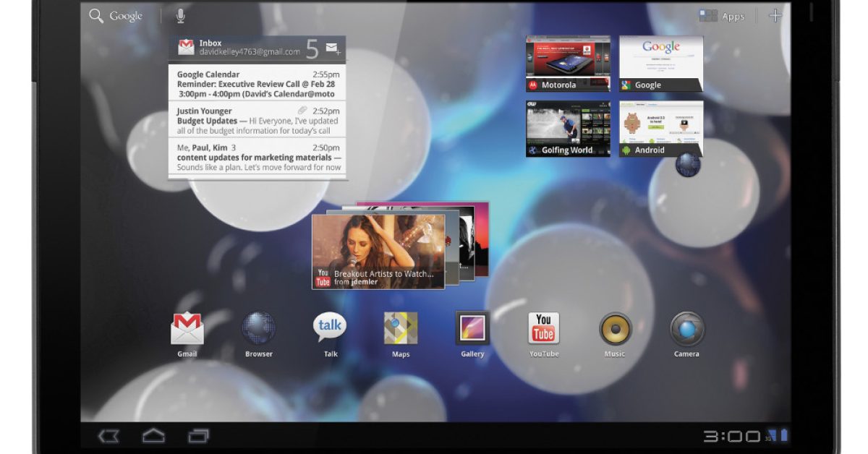The height and width of the screenshot is (454, 868).
Task: Launch the Browser globe icon
Action: tap(258, 329)
